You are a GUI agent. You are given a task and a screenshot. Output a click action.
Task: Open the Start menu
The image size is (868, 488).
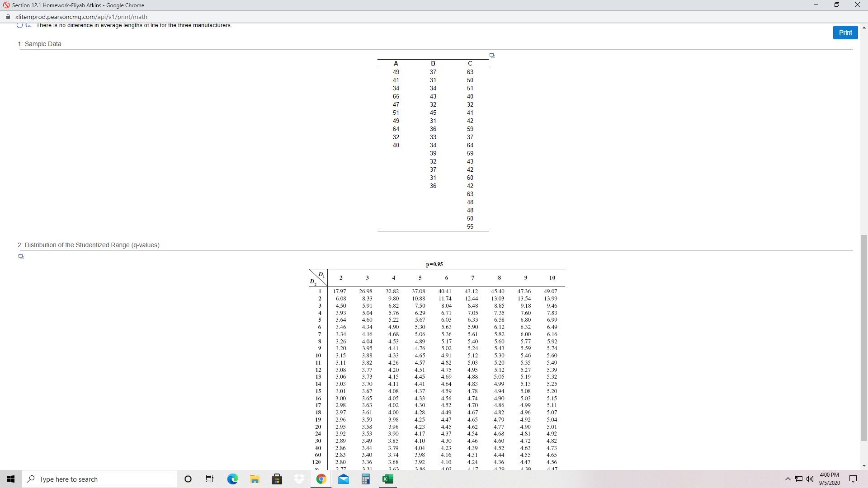(10, 479)
